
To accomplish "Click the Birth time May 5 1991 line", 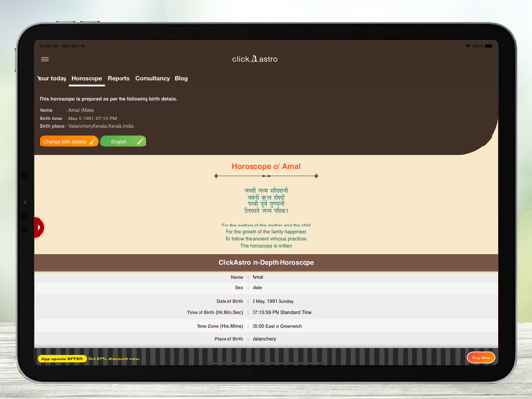I will 78,119.
